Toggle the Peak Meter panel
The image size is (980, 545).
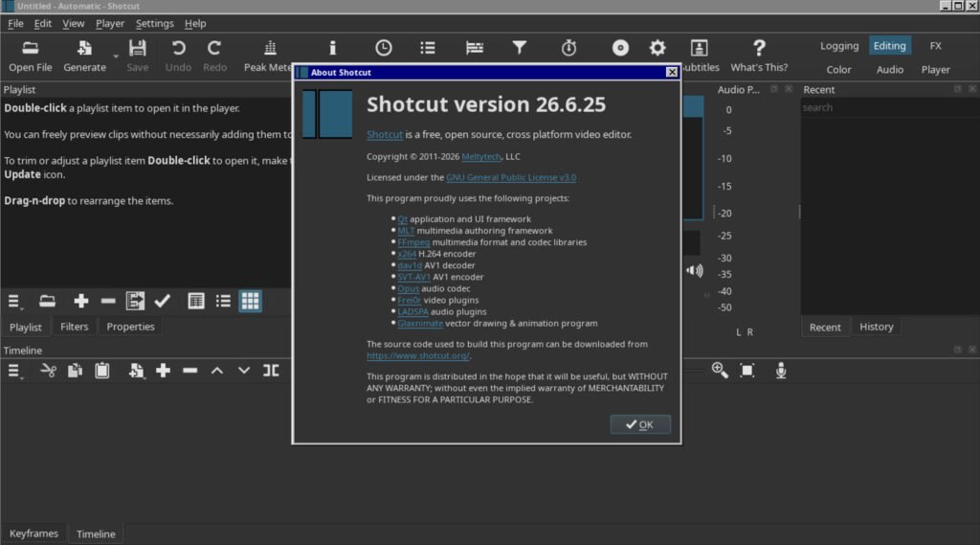269,56
